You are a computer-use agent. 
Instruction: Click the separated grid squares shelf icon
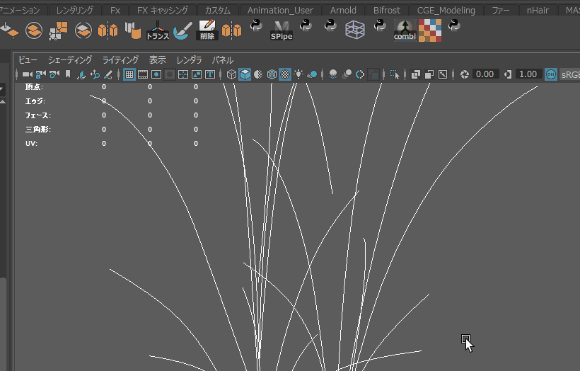tap(58, 31)
